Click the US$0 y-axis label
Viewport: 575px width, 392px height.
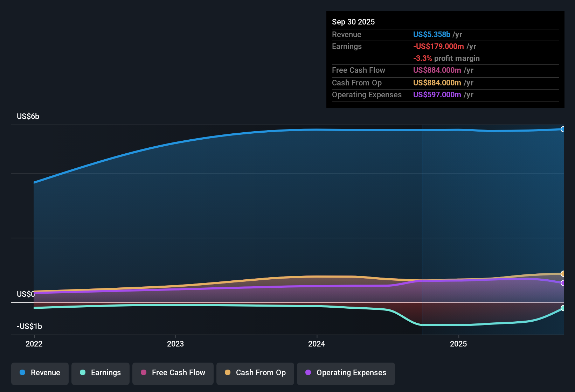click(26, 294)
